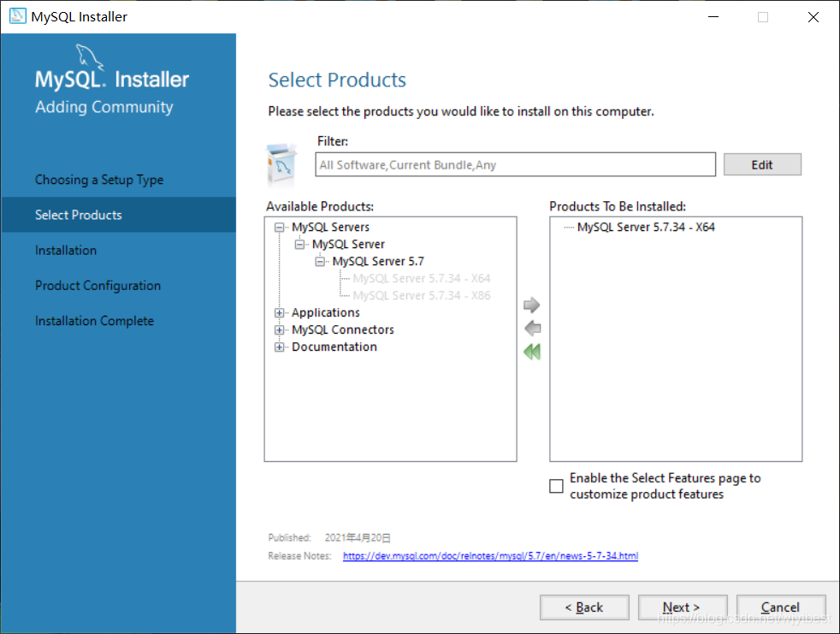This screenshot has width=840, height=634.
Task: Click the MySQL dolphin logo in sidebar
Action: click(x=90, y=56)
